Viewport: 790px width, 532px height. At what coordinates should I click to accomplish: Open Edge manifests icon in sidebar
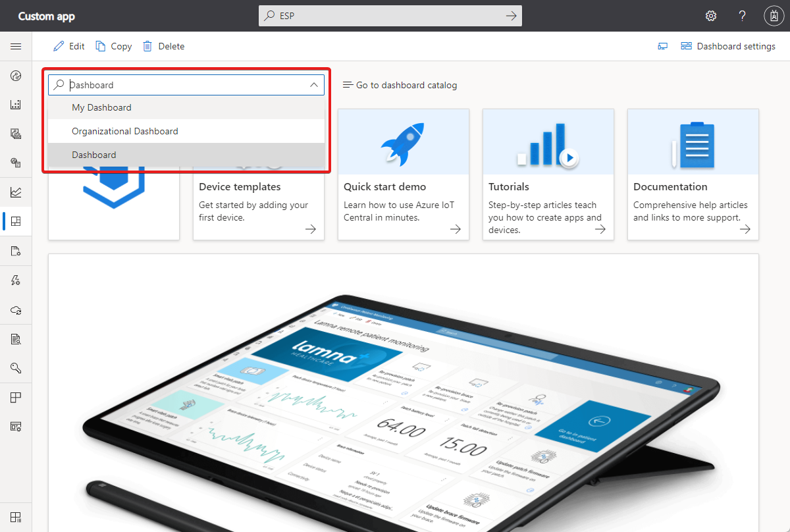coord(16,163)
